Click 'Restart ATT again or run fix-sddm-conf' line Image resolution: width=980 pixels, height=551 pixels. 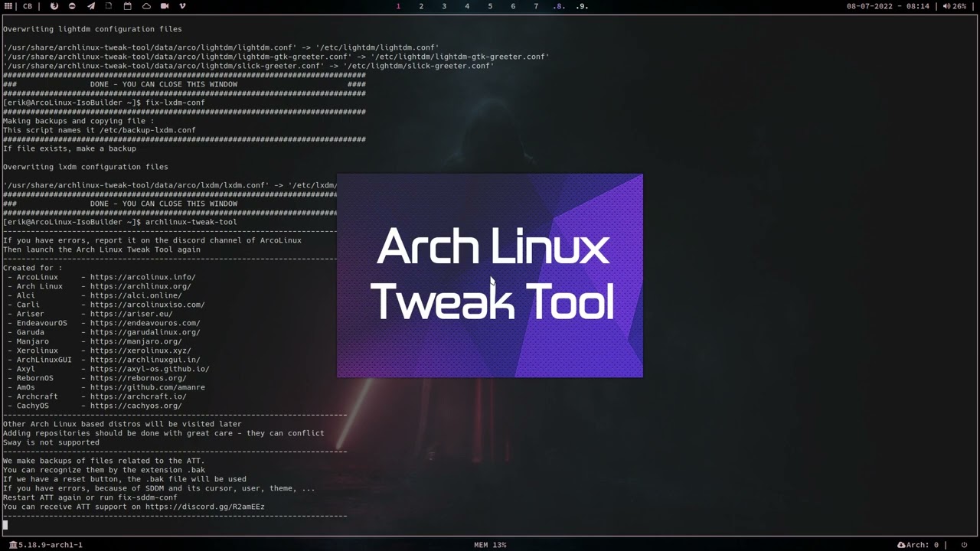tap(90, 497)
